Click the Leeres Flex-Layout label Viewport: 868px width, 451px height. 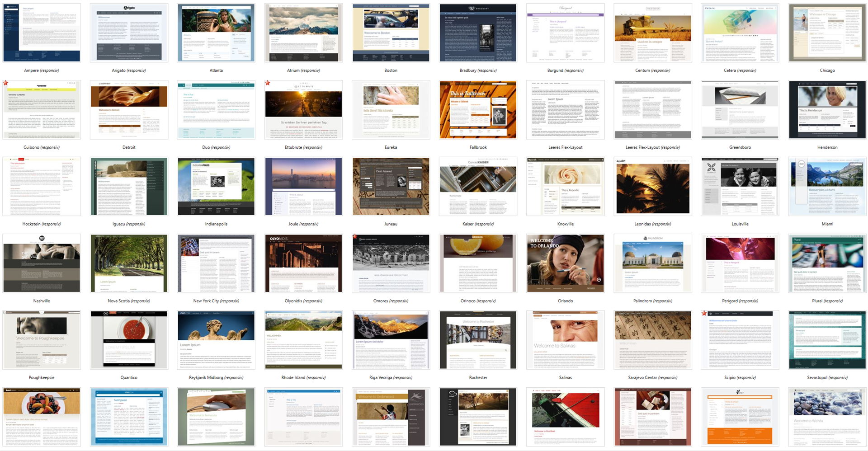pos(565,147)
